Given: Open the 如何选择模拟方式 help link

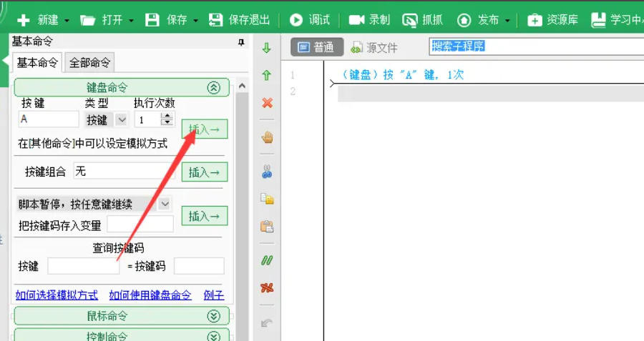Looking at the screenshot, I should (57, 295).
